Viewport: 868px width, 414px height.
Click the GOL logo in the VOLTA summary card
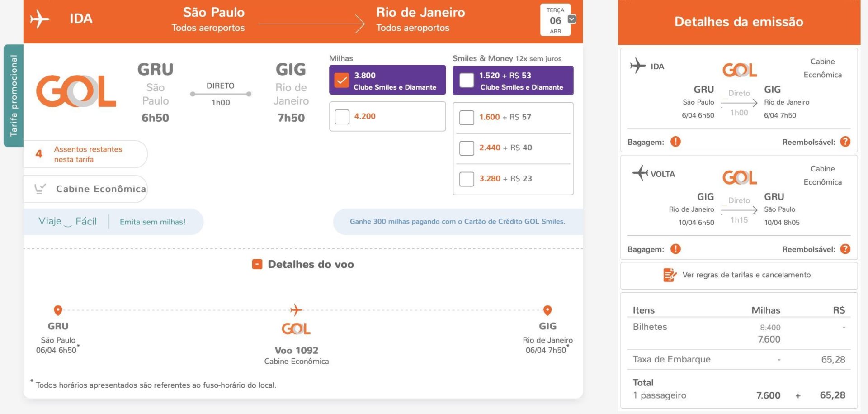coord(740,177)
